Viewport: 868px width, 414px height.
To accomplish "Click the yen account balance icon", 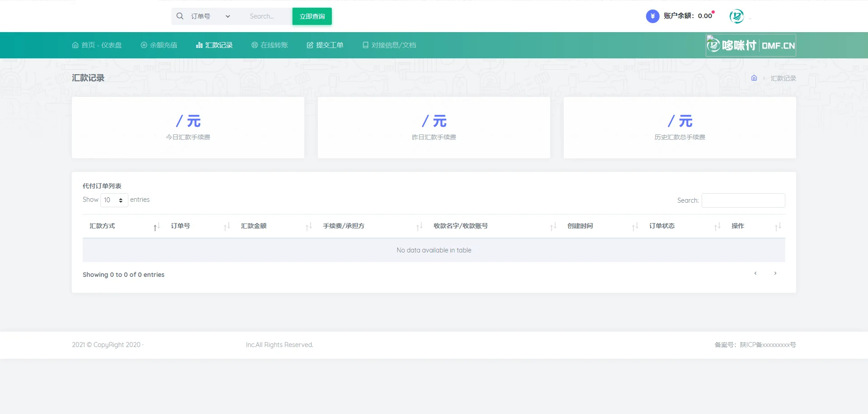I will pyautogui.click(x=652, y=16).
